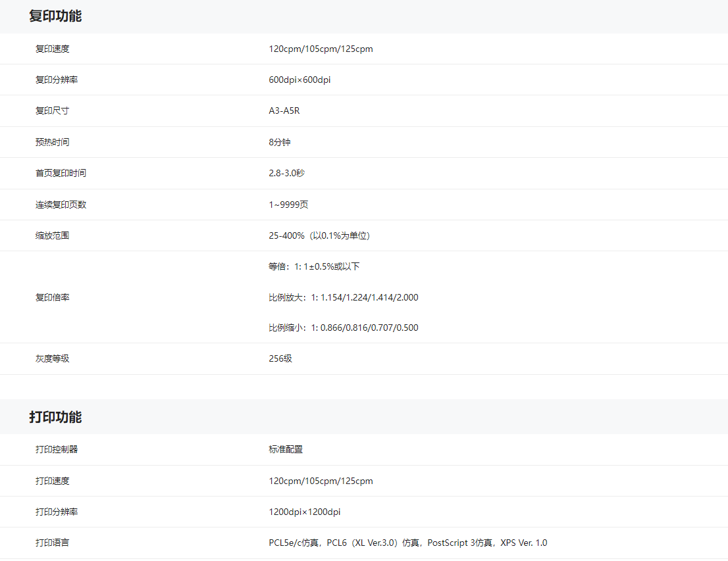Screen dimensions: 728x561
Task: Click the 打印功能 section heading
Action: point(55,417)
